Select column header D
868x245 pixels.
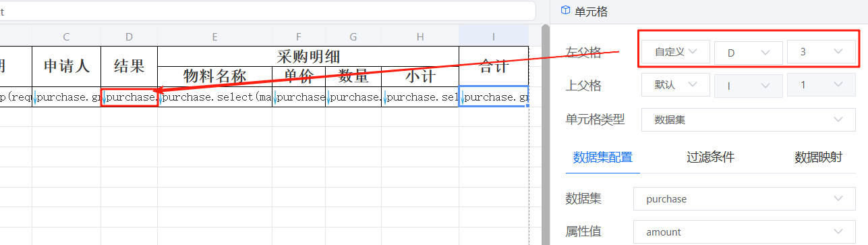pos(129,36)
